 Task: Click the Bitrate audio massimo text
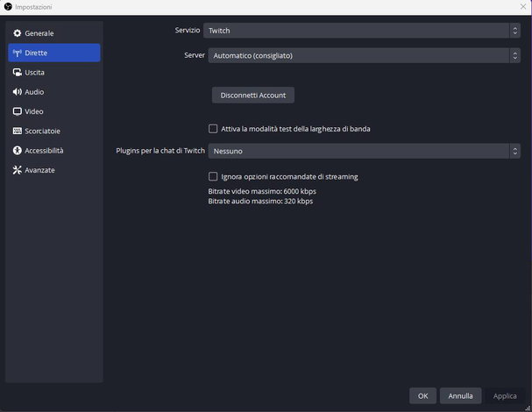(x=260, y=202)
